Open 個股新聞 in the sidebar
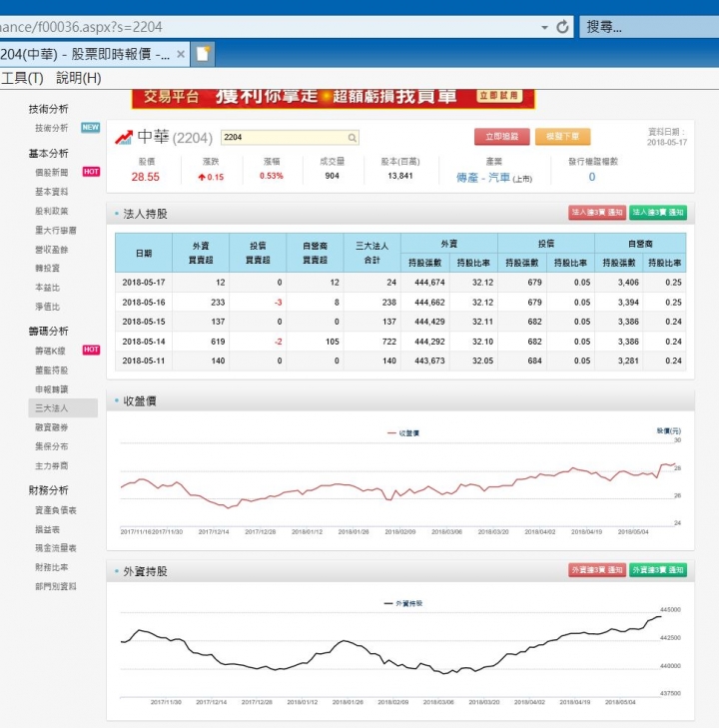719x728 pixels. pos(52,172)
